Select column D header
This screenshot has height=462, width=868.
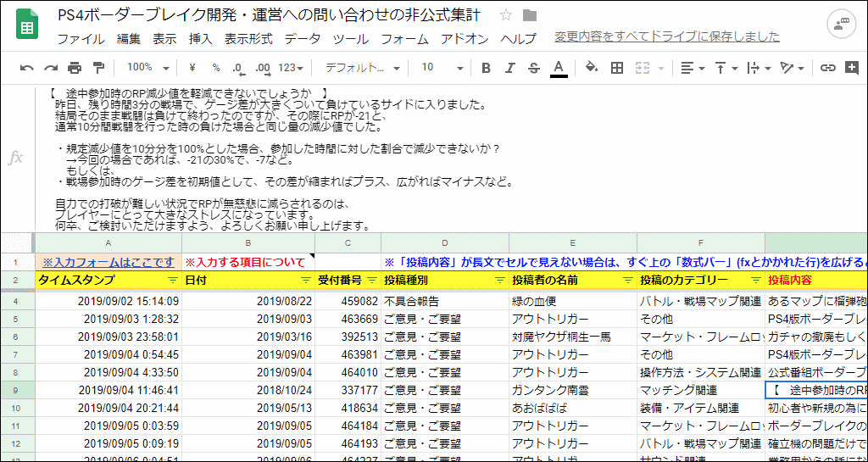[x=445, y=243]
